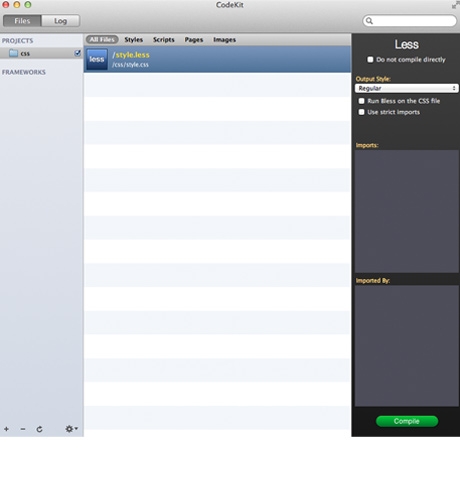Open the gear settings menu
The image size is (460, 500).
click(71, 429)
